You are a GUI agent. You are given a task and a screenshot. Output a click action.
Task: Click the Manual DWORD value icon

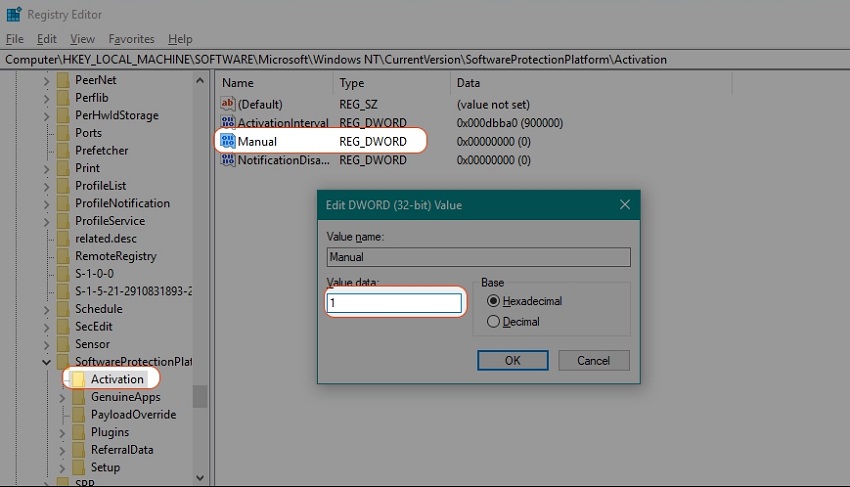(x=228, y=141)
